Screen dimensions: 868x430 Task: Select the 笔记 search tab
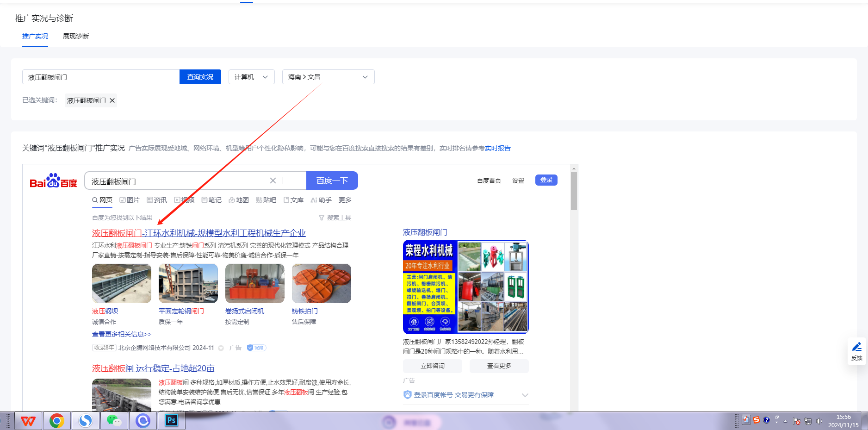point(211,200)
